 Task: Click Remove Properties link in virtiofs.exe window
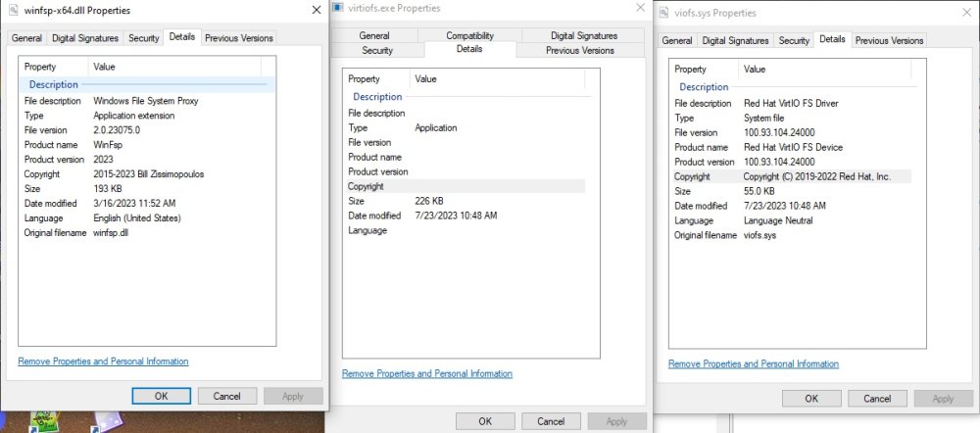pyautogui.click(x=427, y=373)
